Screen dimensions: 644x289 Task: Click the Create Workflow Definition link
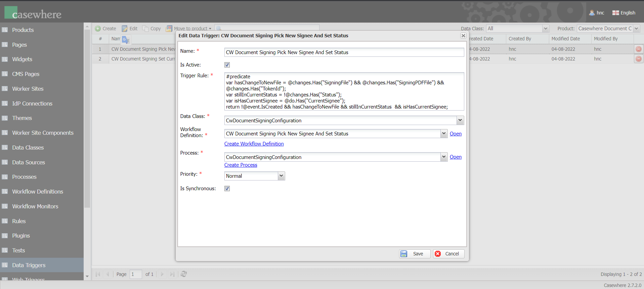(x=254, y=144)
